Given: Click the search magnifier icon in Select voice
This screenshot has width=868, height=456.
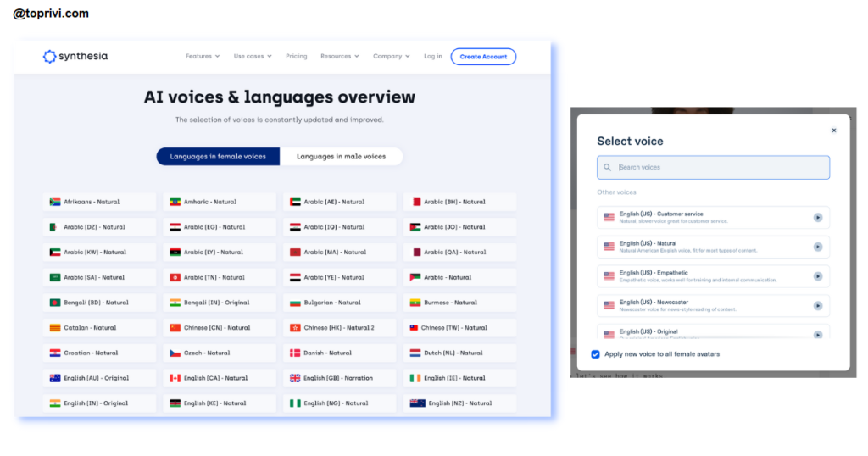Looking at the screenshot, I should (x=607, y=167).
